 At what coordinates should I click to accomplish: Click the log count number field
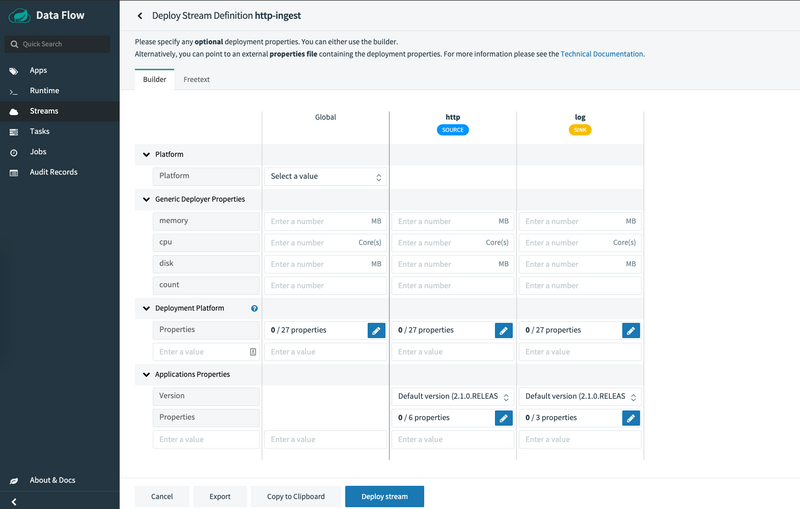click(580, 286)
